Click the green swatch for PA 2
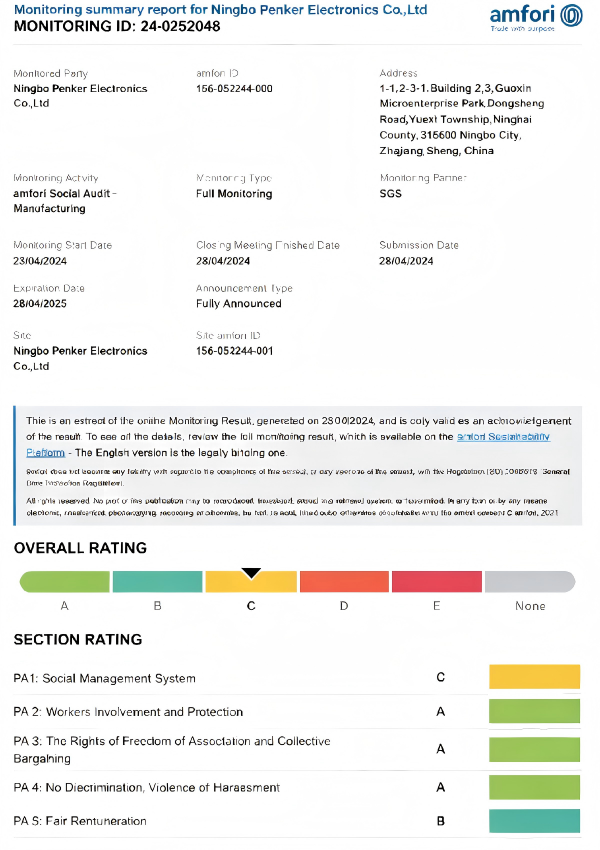 [534, 711]
